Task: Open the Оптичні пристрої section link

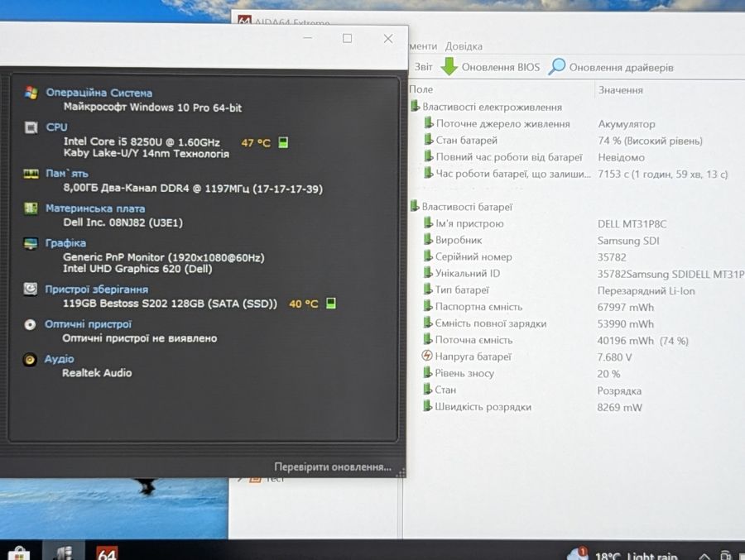Action: pos(88,324)
